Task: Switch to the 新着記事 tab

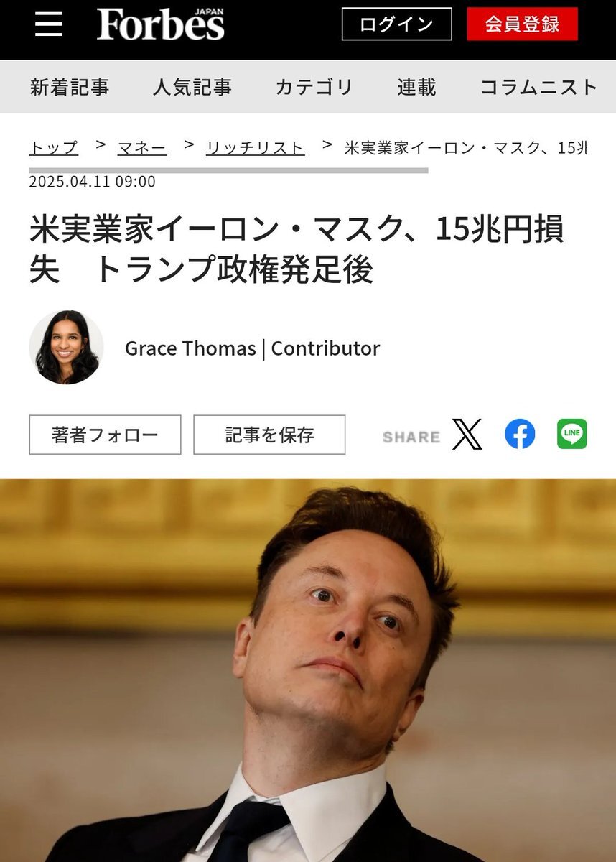Action: (x=70, y=87)
